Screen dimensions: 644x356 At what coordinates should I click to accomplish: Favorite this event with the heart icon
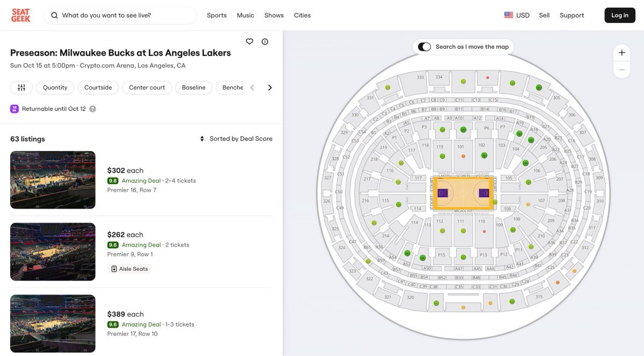tap(250, 42)
